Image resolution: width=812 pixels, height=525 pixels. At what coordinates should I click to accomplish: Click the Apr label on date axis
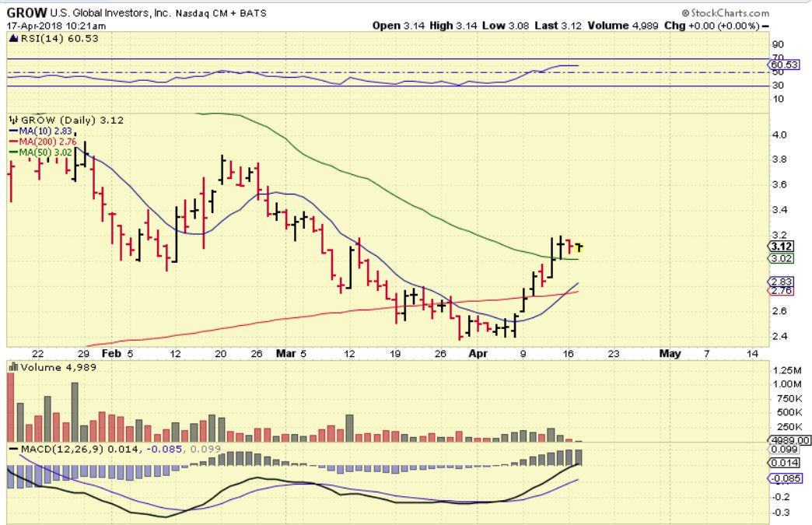[x=478, y=354]
